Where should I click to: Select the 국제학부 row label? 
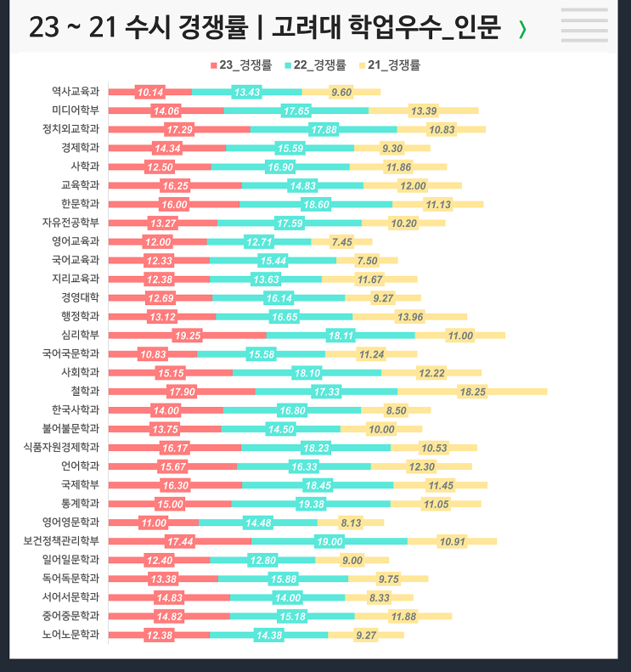click(x=80, y=485)
